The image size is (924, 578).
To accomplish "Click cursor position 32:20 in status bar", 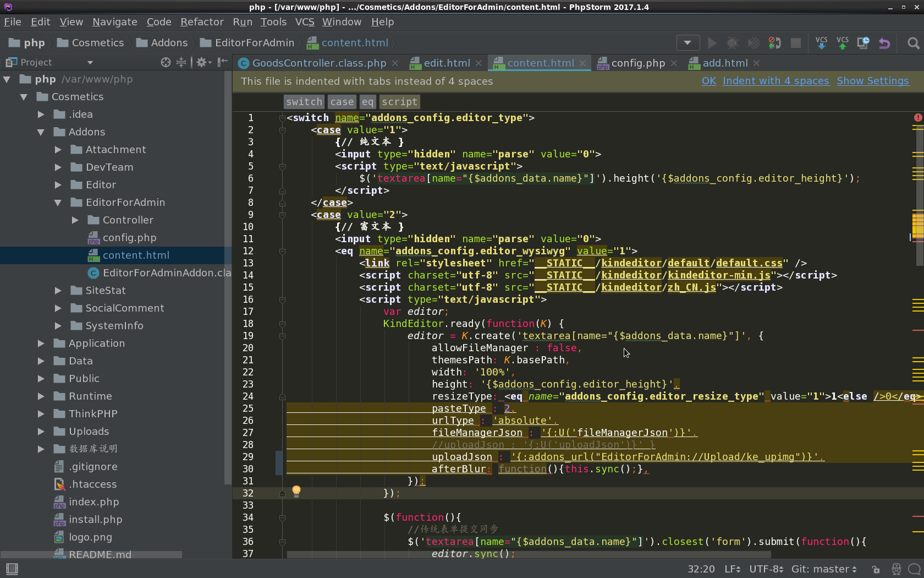I will coord(701,569).
